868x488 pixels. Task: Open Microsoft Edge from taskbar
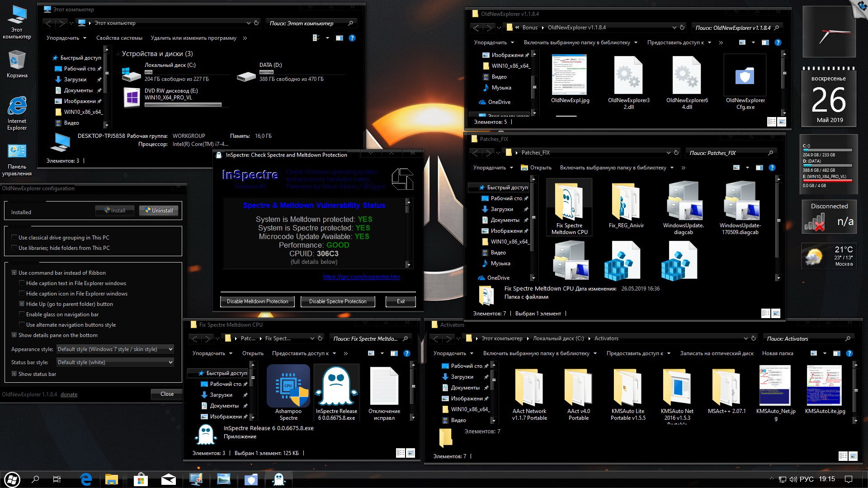[85, 479]
